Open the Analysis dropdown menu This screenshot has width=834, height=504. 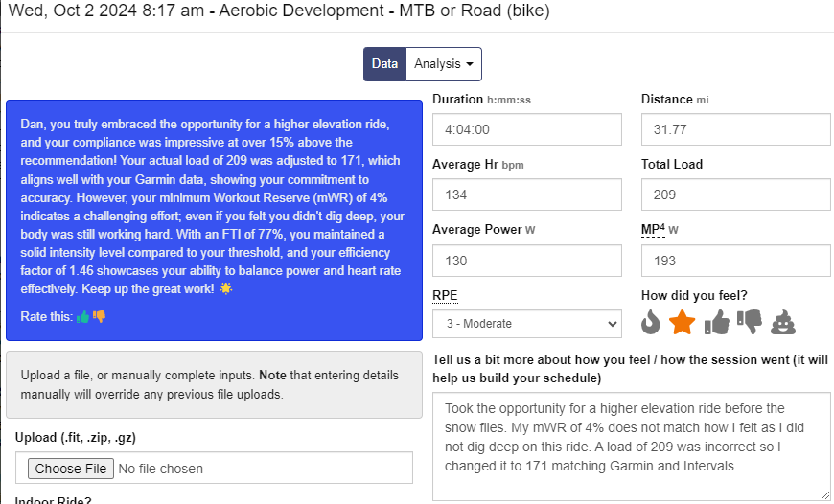pyautogui.click(x=444, y=64)
